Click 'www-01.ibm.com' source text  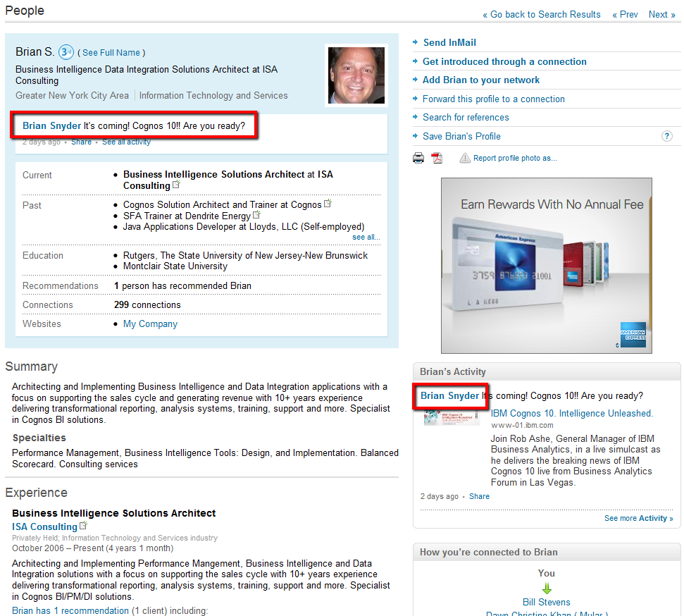tap(522, 425)
